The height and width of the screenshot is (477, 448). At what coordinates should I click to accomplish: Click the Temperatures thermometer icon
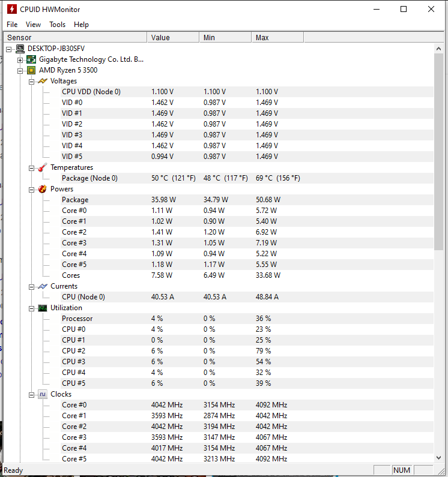(x=43, y=167)
